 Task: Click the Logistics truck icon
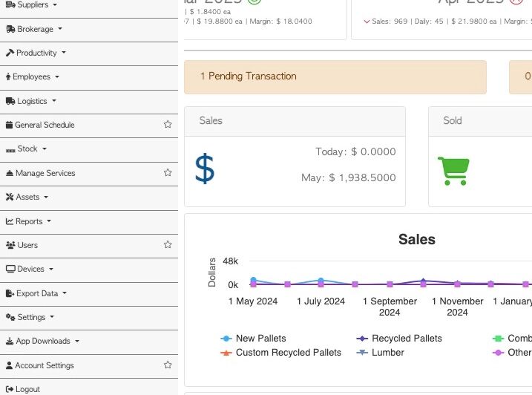(x=10, y=101)
